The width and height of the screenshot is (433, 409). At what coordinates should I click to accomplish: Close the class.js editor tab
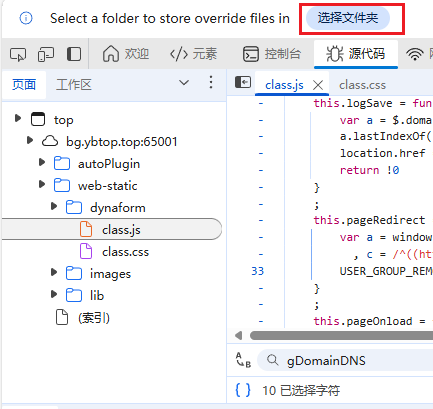(x=318, y=85)
